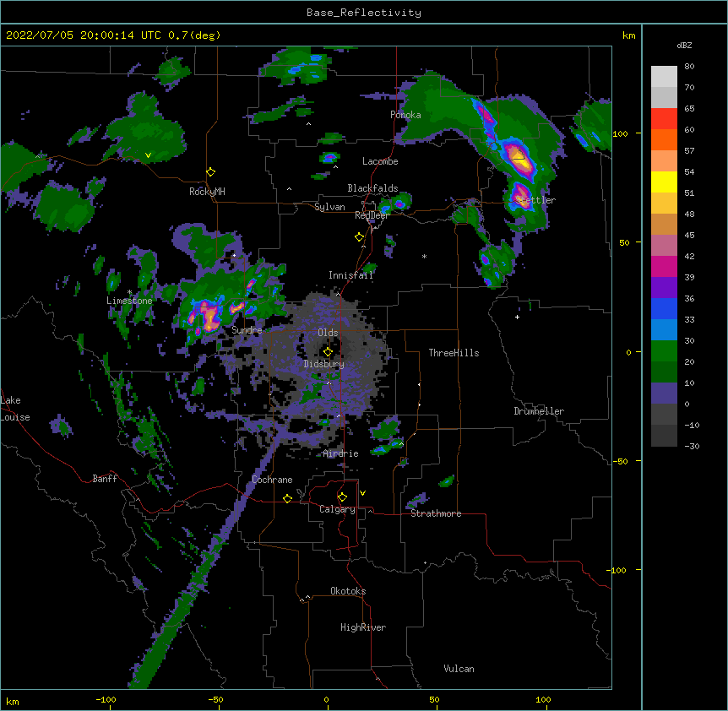Click the RockyMH label
The width and height of the screenshot is (728, 711).
point(207,192)
